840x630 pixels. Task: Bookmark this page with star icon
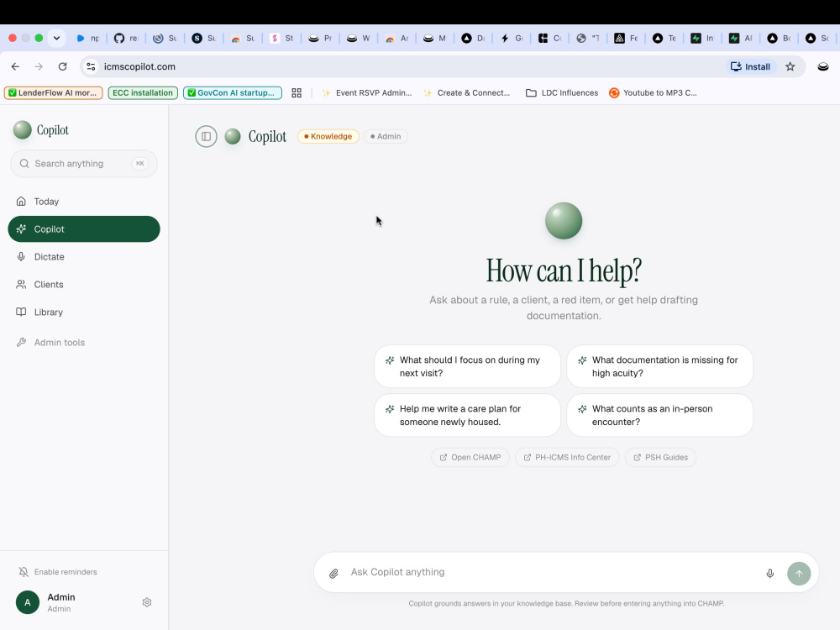point(790,66)
